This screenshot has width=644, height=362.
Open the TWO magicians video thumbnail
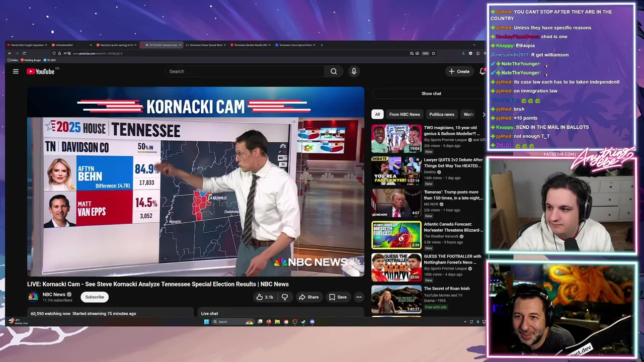coord(396,138)
